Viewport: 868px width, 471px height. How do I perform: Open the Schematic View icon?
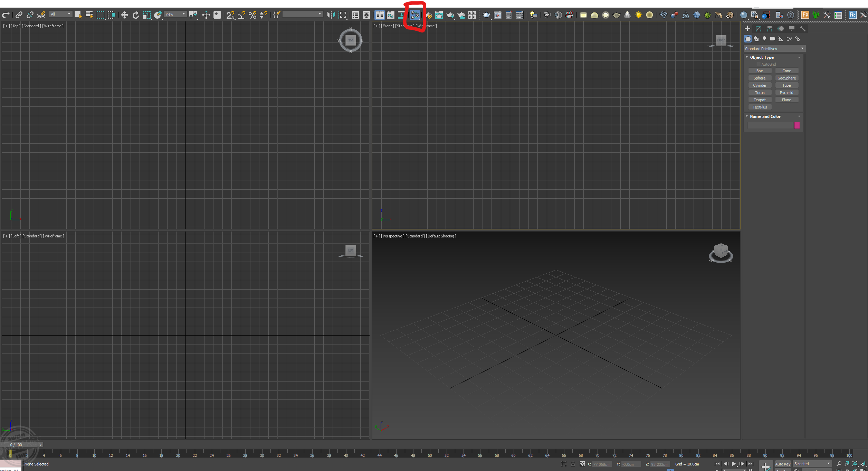tap(415, 15)
